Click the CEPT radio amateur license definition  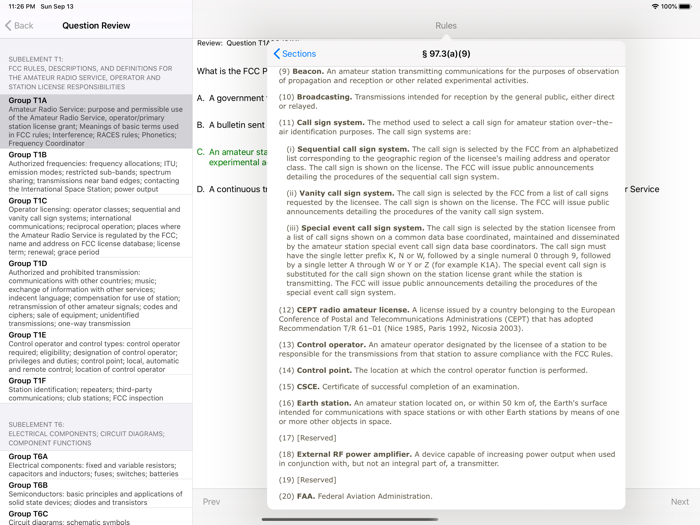click(446, 319)
